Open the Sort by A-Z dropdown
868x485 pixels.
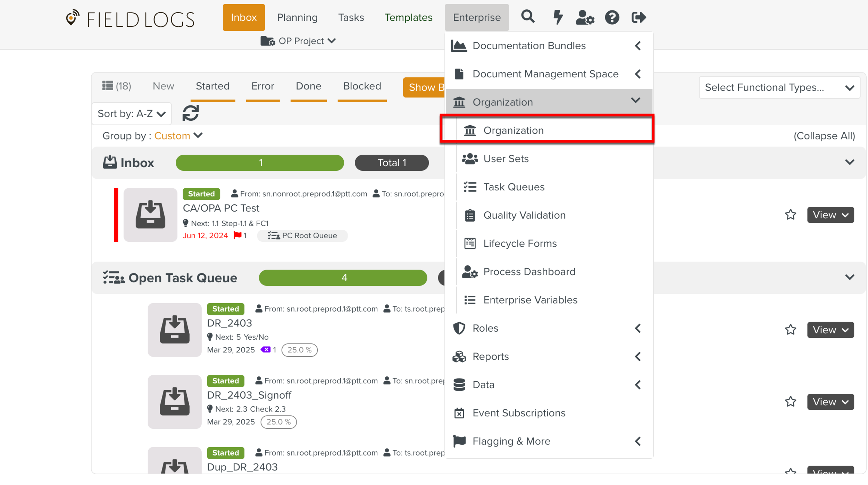(x=132, y=113)
